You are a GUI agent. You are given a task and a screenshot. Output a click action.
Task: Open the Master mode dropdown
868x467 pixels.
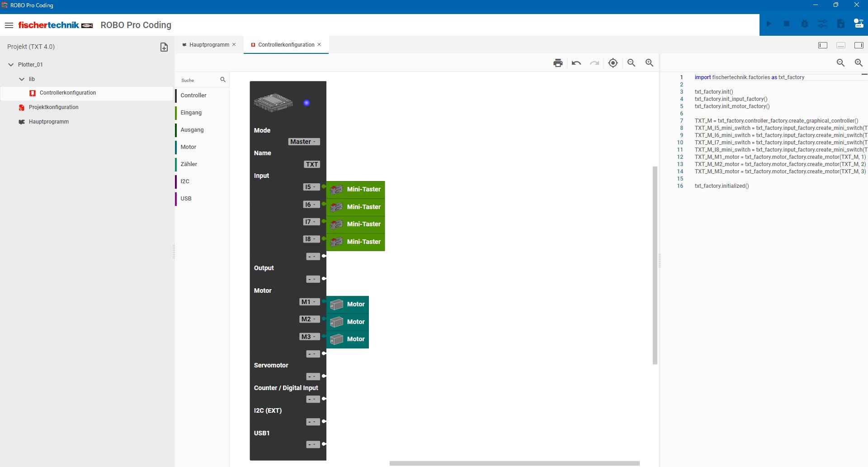coord(304,142)
